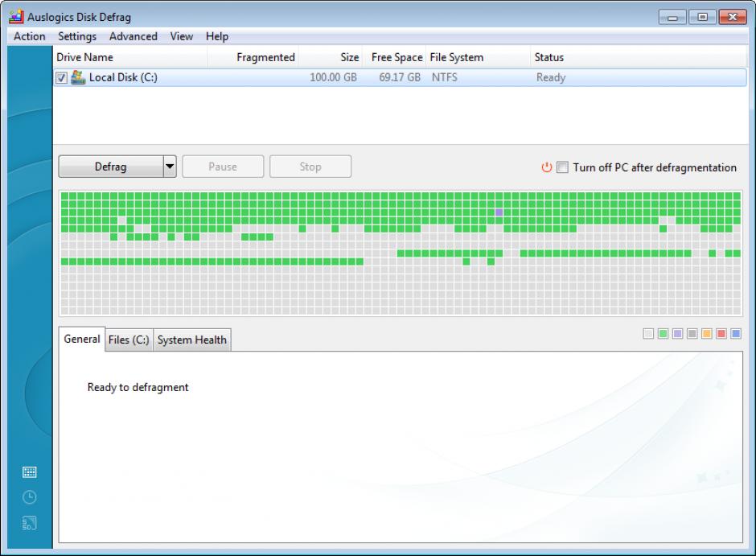The image size is (756, 556).
Task: Click the Auslogics Disk Defrag title bar icon
Action: tap(16, 16)
